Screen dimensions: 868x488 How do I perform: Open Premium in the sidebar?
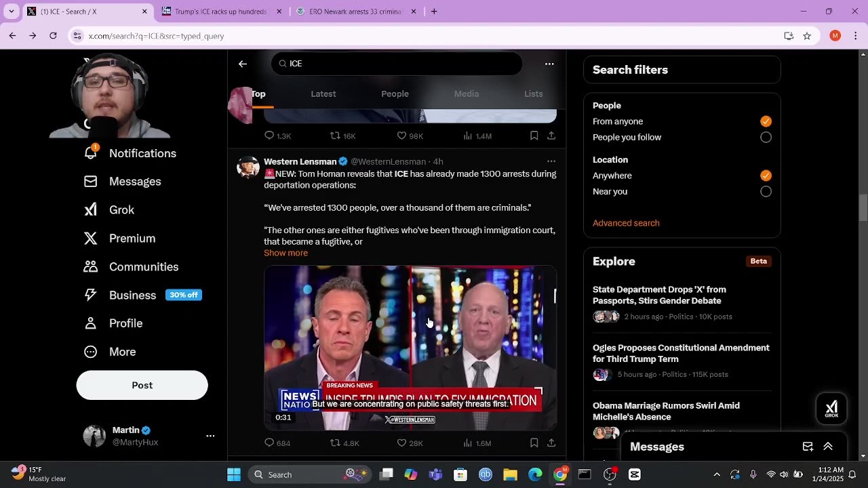(x=119, y=239)
